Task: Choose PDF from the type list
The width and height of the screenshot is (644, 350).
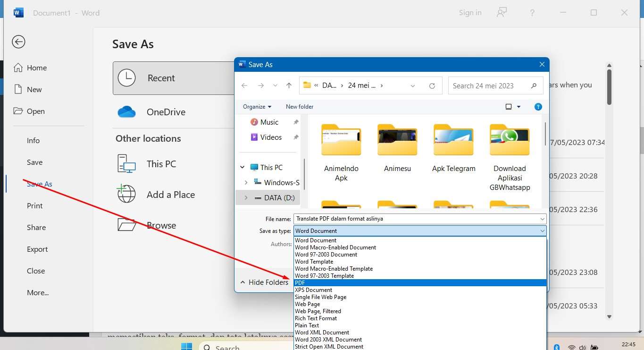Action: coord(420,282)
